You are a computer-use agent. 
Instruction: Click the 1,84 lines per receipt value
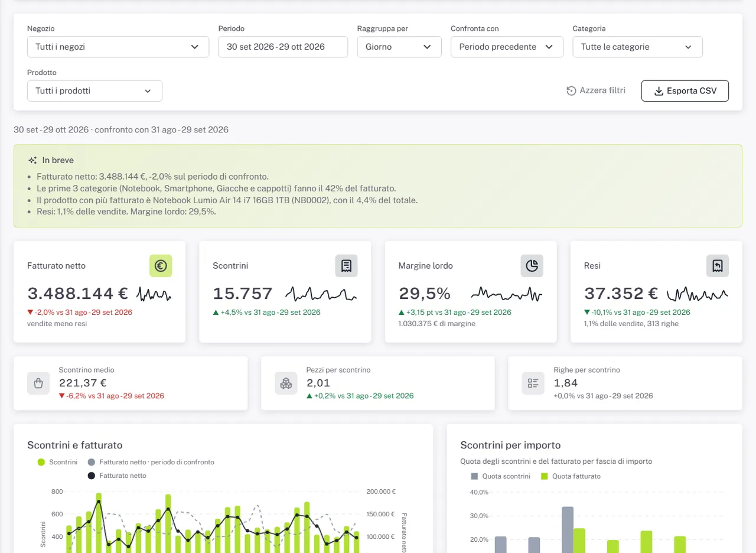pos(566,383)
